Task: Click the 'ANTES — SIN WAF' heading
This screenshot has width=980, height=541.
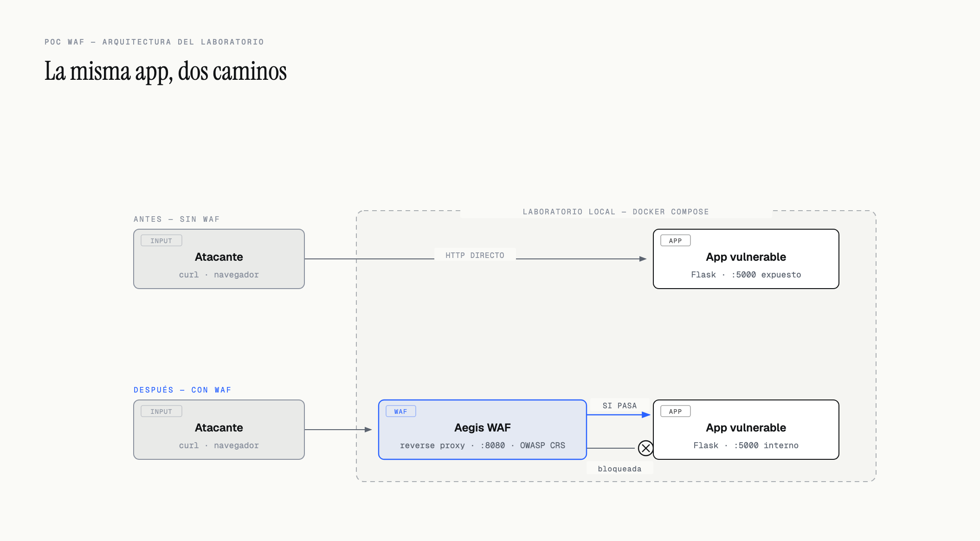Action: 176,219
